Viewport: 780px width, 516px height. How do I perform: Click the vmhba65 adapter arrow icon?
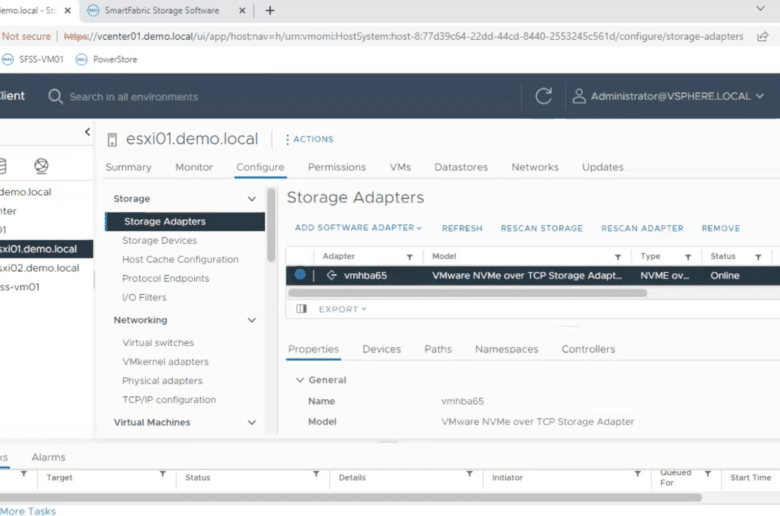coord(331,275)
